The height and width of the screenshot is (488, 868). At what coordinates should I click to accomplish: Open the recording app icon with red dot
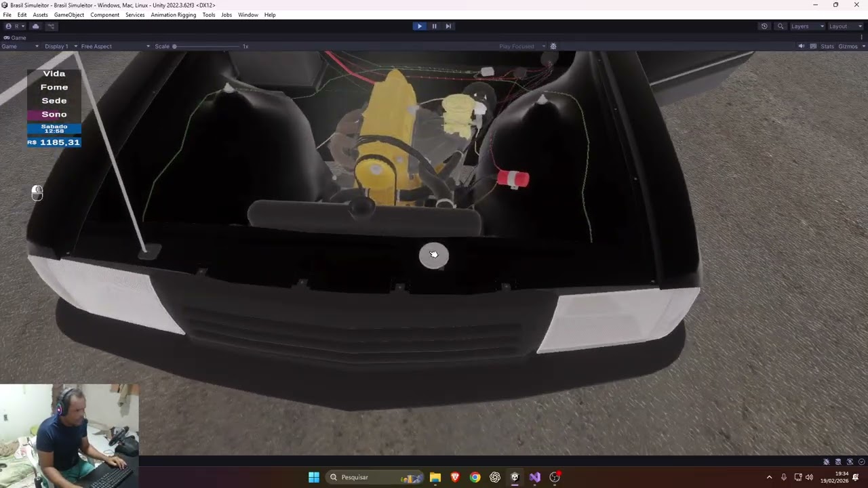click(x=555, y=477)
